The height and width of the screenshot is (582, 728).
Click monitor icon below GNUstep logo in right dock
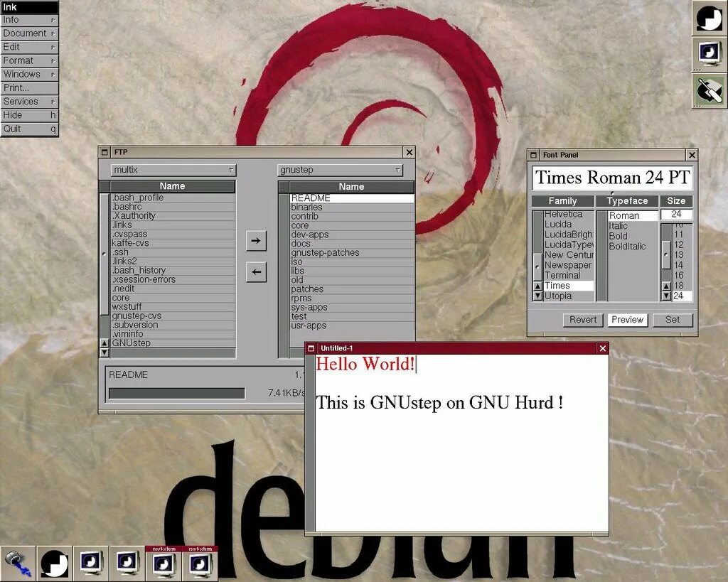(709, 54)
